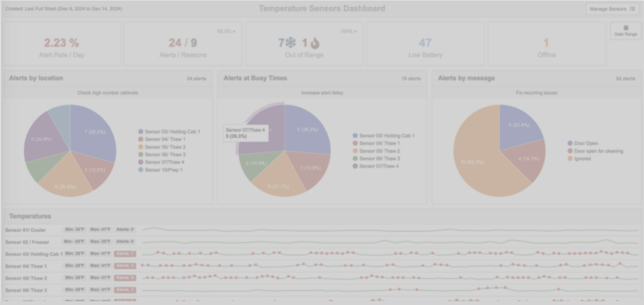The width and height of the screenshot is (644, 305).
Task: Click the flame icon in Out of Range
Action: (315, 43)
